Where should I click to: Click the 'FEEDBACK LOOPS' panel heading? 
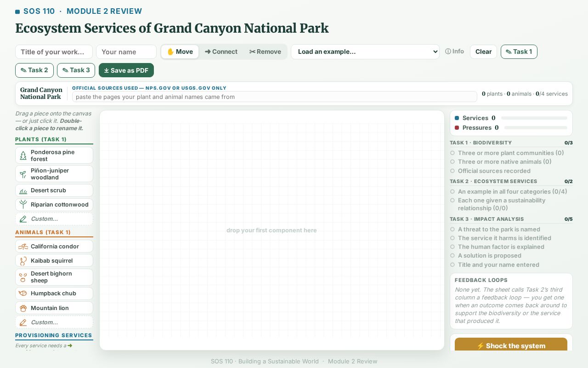481,280
